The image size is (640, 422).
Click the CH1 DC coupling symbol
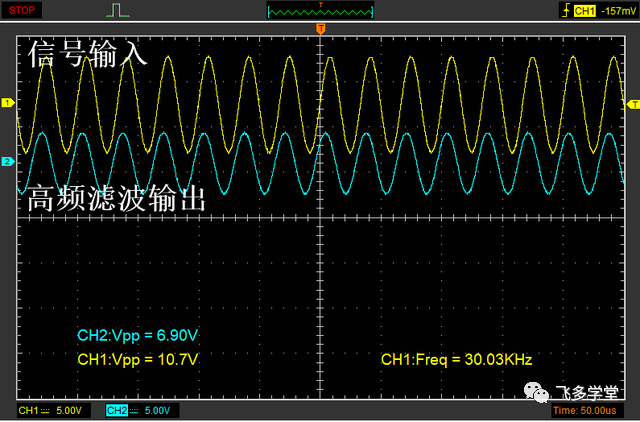coord(45,411)
